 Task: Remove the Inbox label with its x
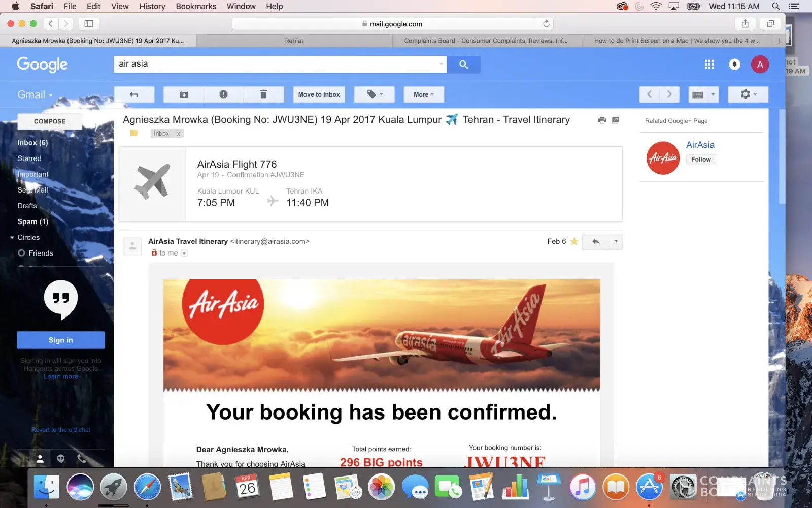(178, 134)
